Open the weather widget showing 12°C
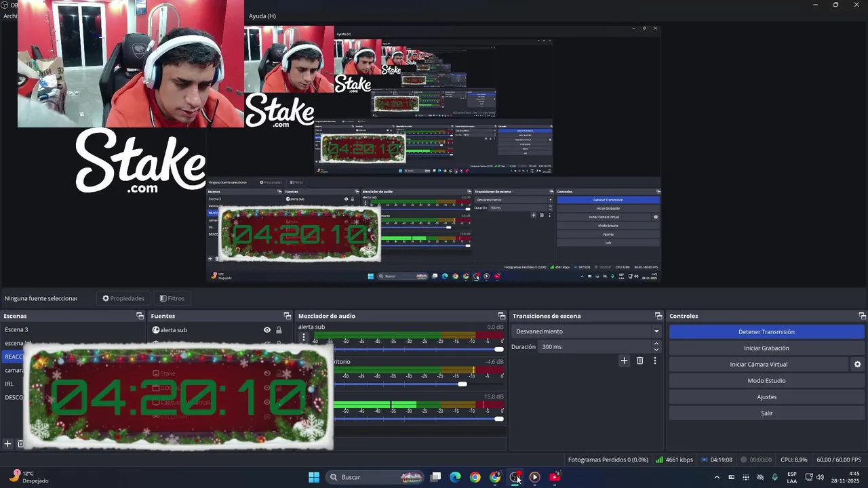The width and height of the screenshot is (868, 488). point(28,477)
